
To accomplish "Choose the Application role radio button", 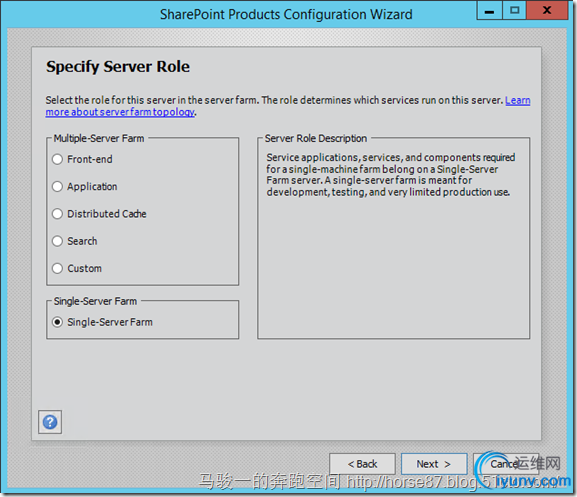I will click(57, 187).
